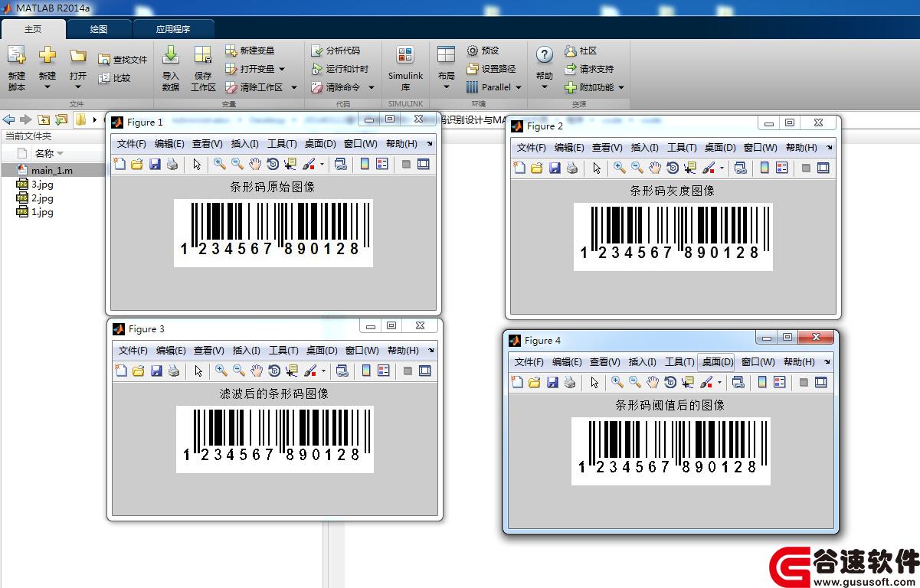The height and width of the screenshot is (588, 920).
Task: Open the 打开变量 dropdown
Action: pyautogui.click(x=281, y=69)
